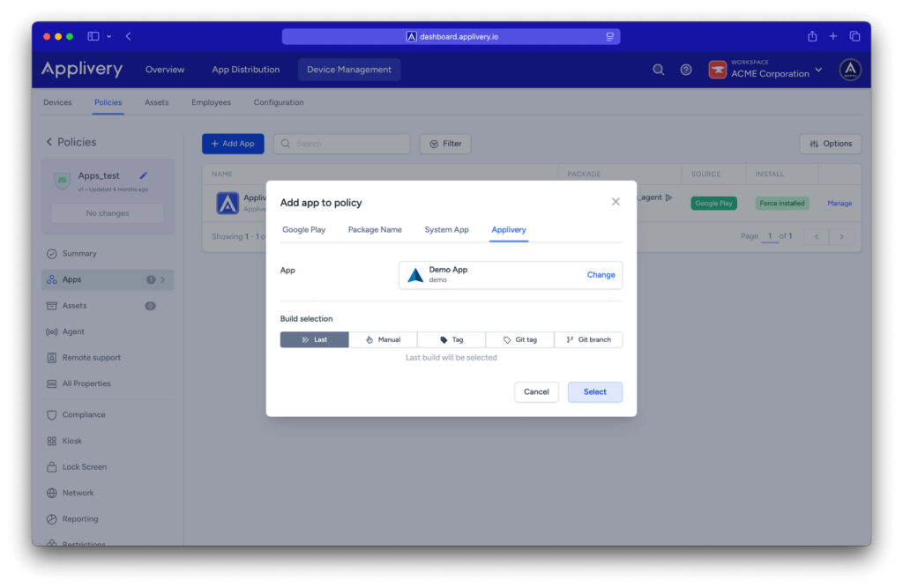Select the Last build option
The image size is (903, 588).
click(314, 339)
